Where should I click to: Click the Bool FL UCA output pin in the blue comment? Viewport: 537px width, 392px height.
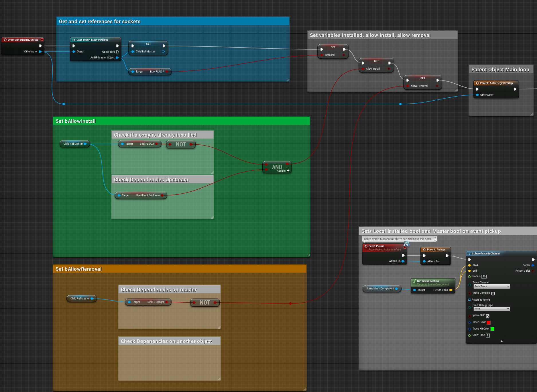click(x=167, y=72)
